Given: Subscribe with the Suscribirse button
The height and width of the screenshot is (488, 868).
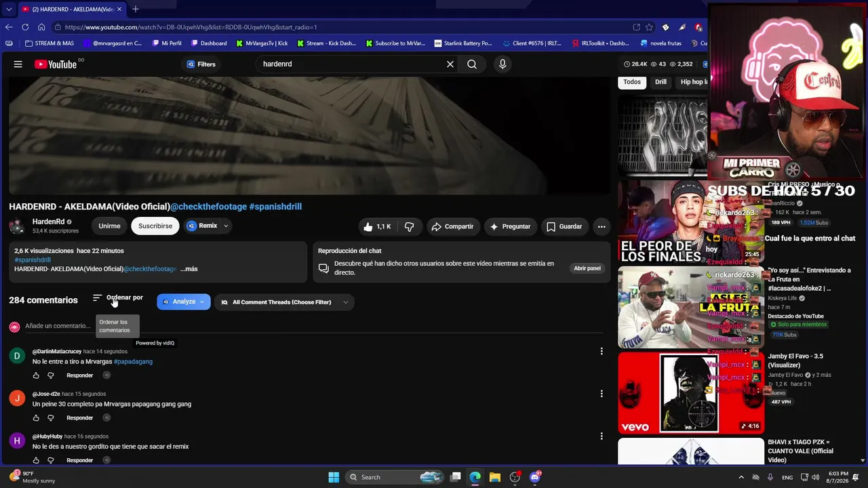Looking at the screenshot, I should tap(155, 226).
